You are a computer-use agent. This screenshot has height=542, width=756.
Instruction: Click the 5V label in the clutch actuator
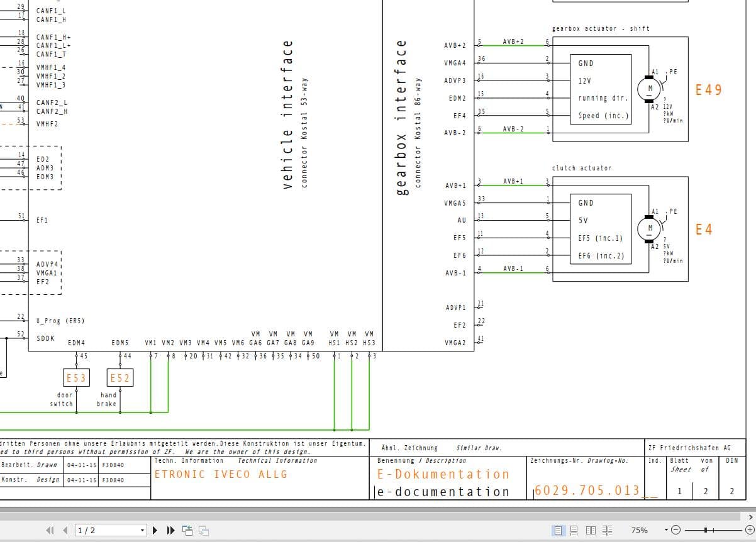(x=582, y=221)
